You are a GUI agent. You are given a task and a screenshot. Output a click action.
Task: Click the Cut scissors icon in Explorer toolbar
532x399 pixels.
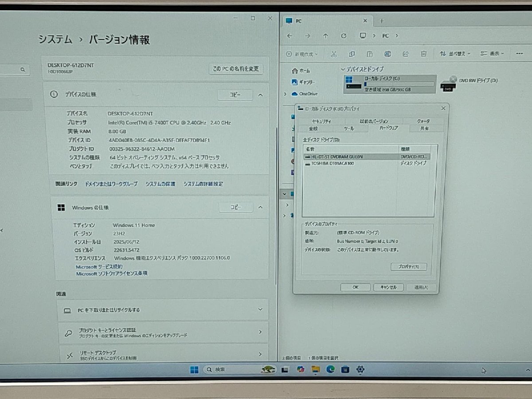click(334, 54)
